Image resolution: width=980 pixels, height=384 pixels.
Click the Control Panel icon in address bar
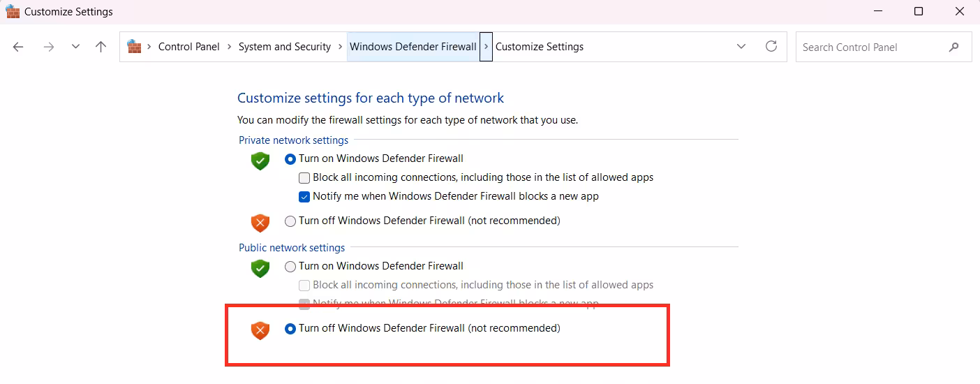(133, 47)
